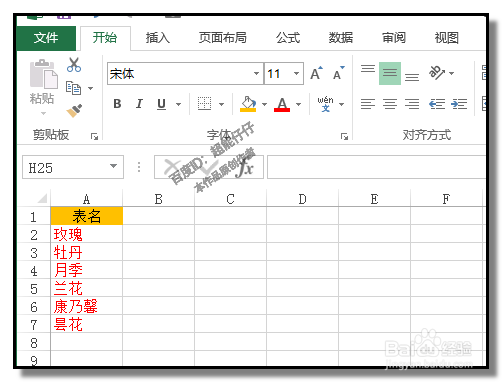
Task: Expand wén phonetic dropdown arrow
Action: pyautogui.click(x=341, y=104)
